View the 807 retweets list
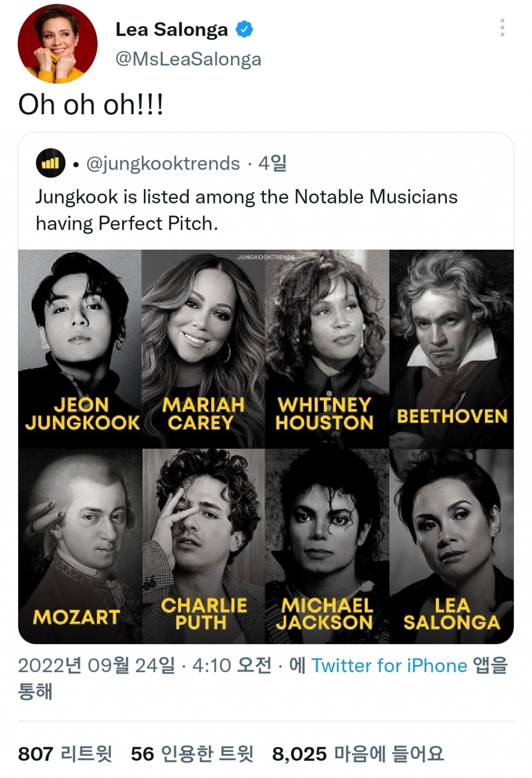This screenshot has height=778, width=532. pyautogui.click(x=65, y=754)
